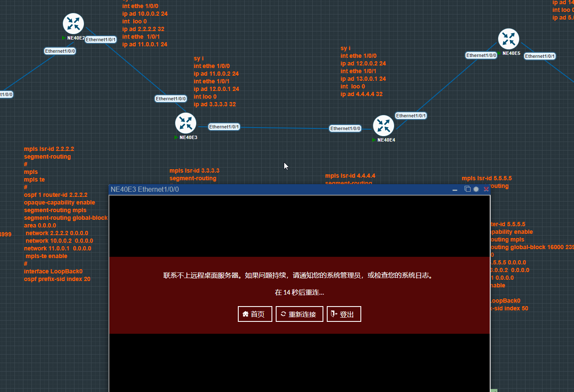Select the NE40E4 router icon
The height and width of the screenshot is (392, 574).
tap(383, 126)
